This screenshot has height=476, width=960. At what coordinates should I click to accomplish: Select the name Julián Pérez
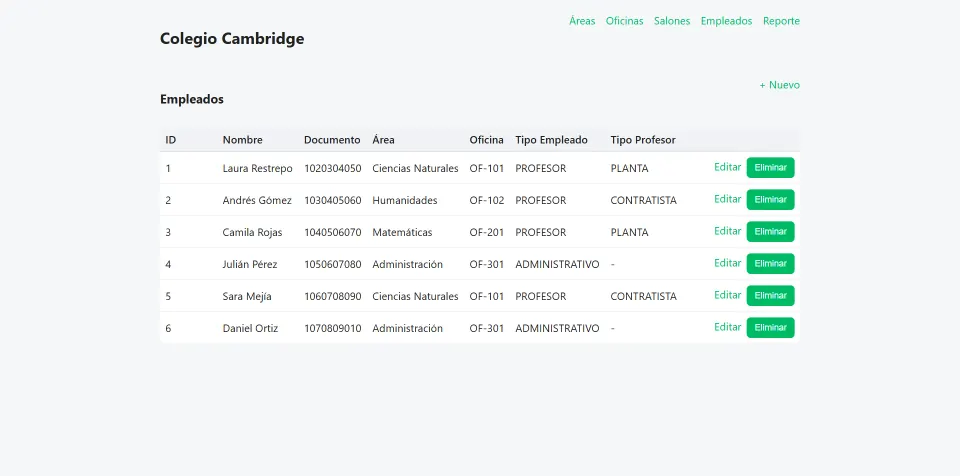coord(250,264)
